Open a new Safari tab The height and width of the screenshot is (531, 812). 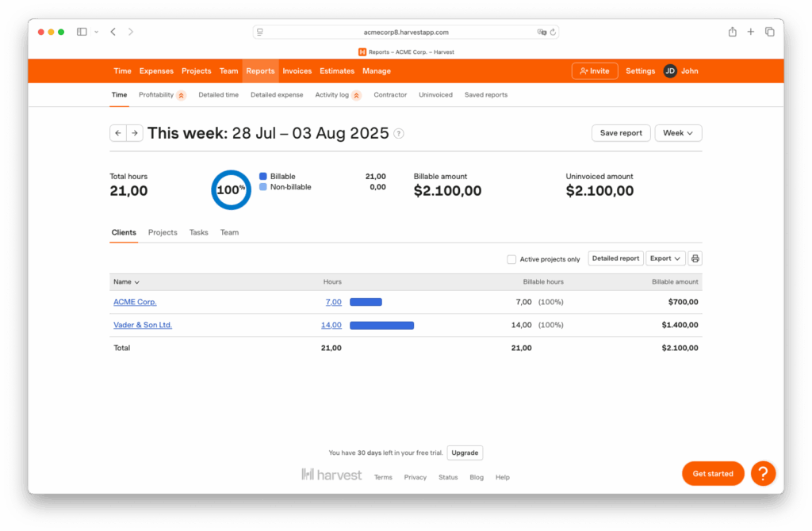click(750, 32)
